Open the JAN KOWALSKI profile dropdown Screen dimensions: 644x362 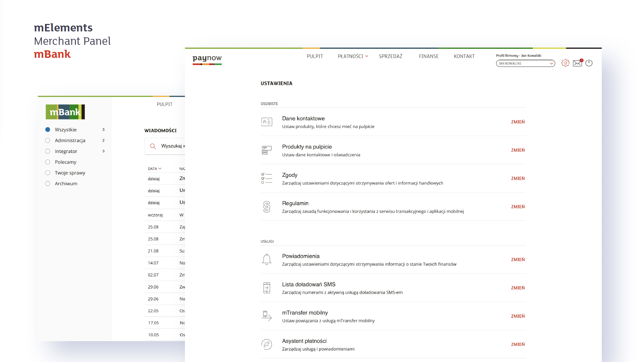pos(525,63)
